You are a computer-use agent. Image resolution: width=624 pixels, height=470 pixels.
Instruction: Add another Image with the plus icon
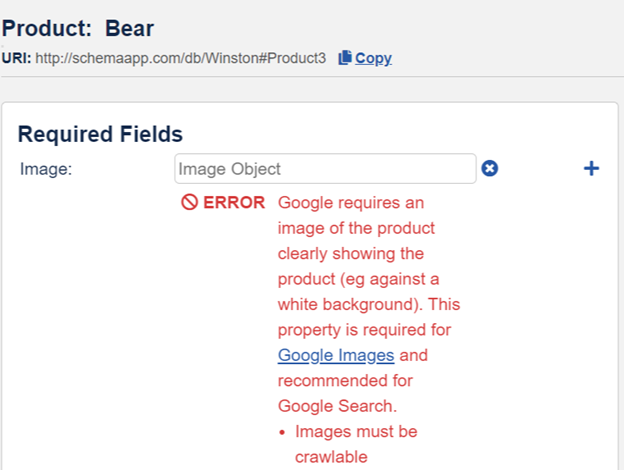(591, 169)
